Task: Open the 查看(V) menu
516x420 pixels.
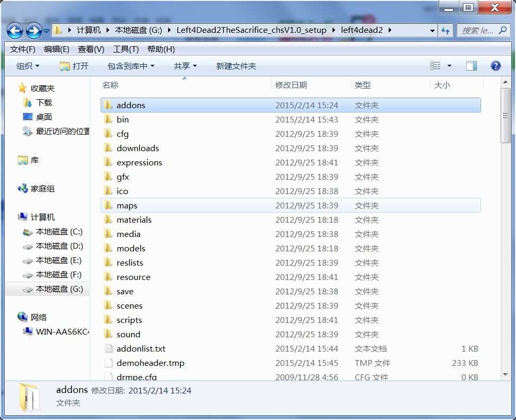Action: 91,49
